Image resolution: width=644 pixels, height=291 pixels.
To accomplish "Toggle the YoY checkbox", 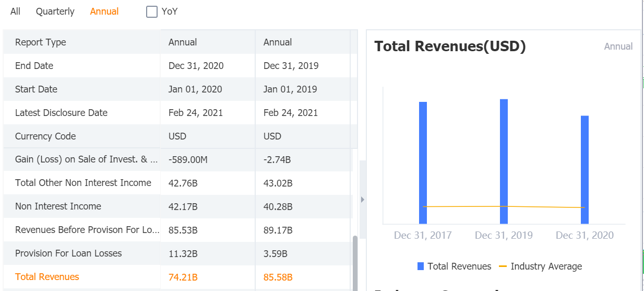I will (x=152, y=11).
